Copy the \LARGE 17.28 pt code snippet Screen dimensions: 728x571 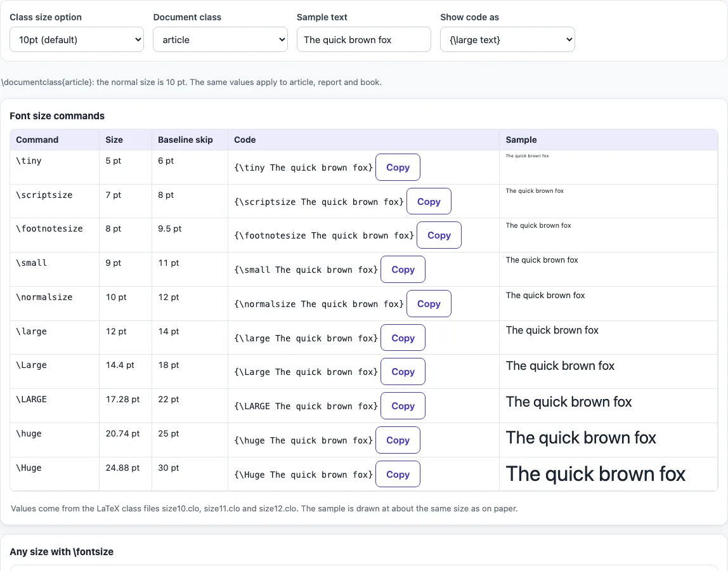[403, 406]
